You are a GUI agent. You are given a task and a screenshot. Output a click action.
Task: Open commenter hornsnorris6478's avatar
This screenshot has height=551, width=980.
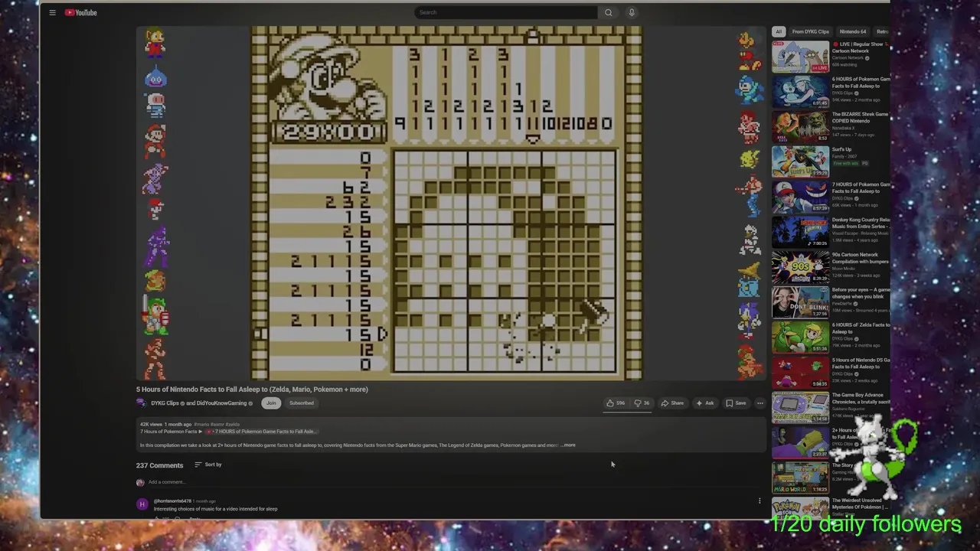pos(142,504)
